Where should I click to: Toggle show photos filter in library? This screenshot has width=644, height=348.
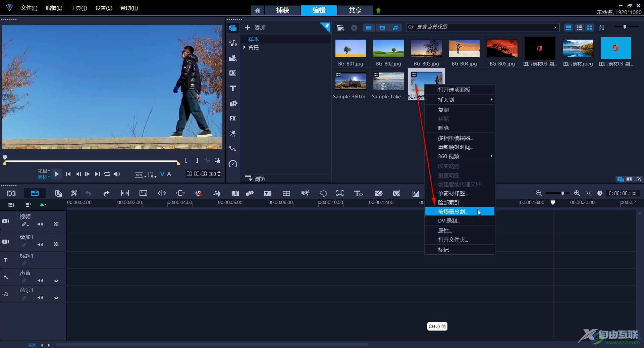[382, 28]
